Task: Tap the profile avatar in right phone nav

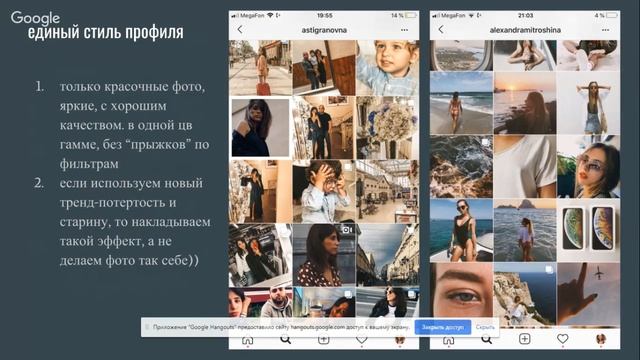Action: point(601,339)
